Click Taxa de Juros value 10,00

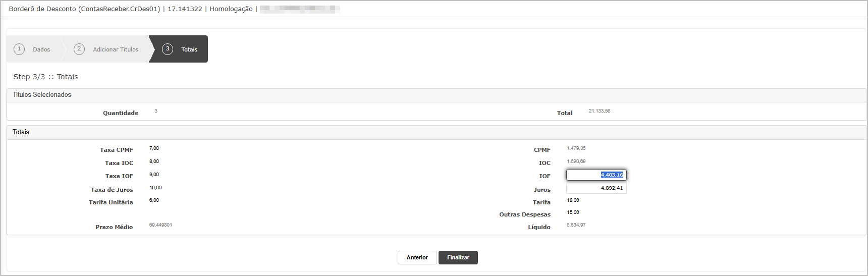(x=155, y=188)
